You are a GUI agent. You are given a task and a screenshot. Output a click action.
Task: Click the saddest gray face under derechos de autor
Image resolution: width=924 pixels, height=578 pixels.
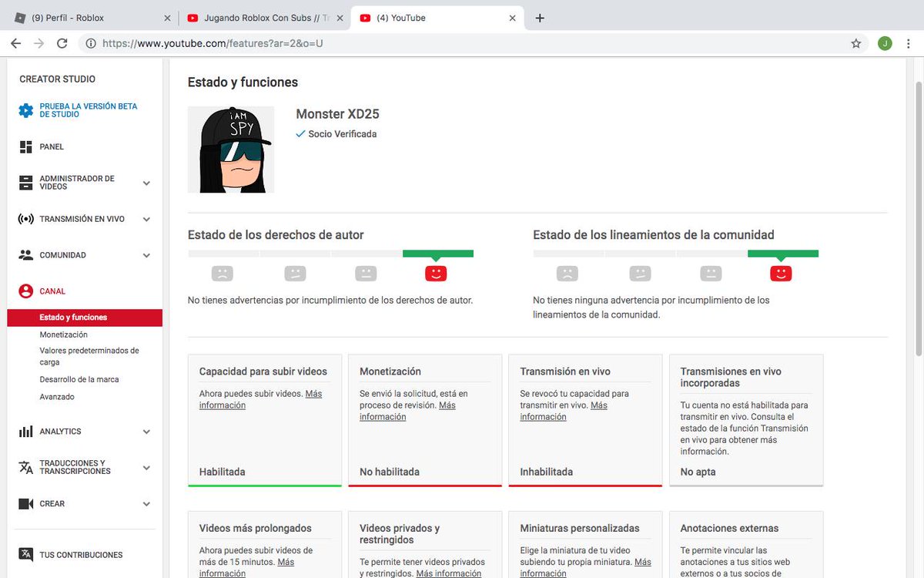tap(223, 273)
